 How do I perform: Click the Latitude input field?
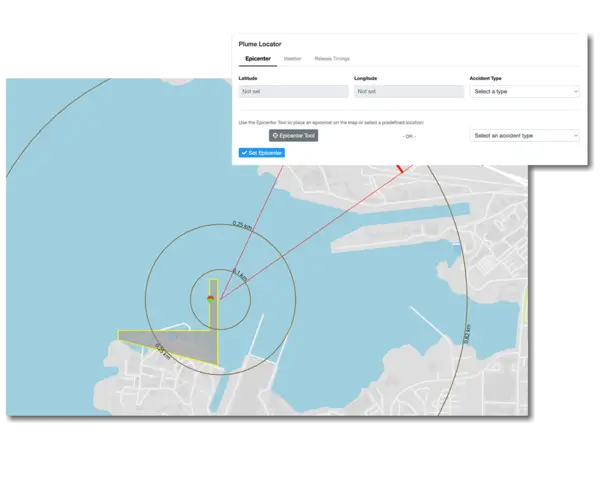click(x=293, y=91)
